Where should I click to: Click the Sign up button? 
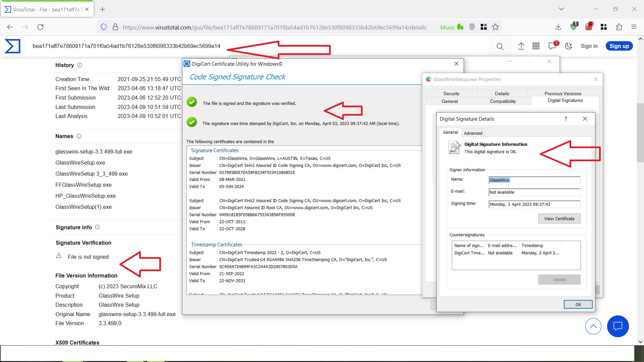pyautogui.click(x=619, y=46)
